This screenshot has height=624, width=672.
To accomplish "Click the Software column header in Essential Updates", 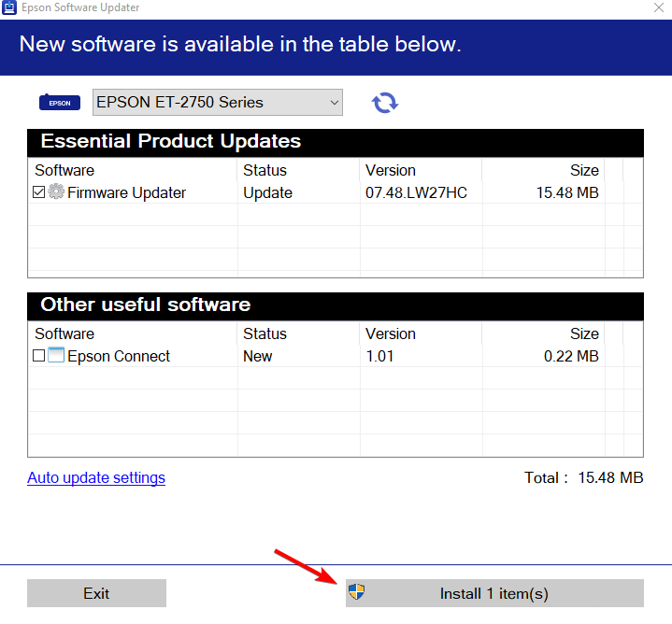I will click(64, 170).
